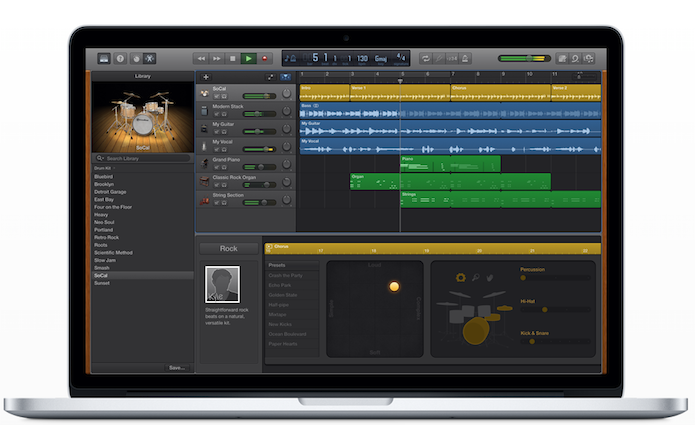Select Sunset in the Library list
This screenshot has width=695, height=425.
coord(102,283)
